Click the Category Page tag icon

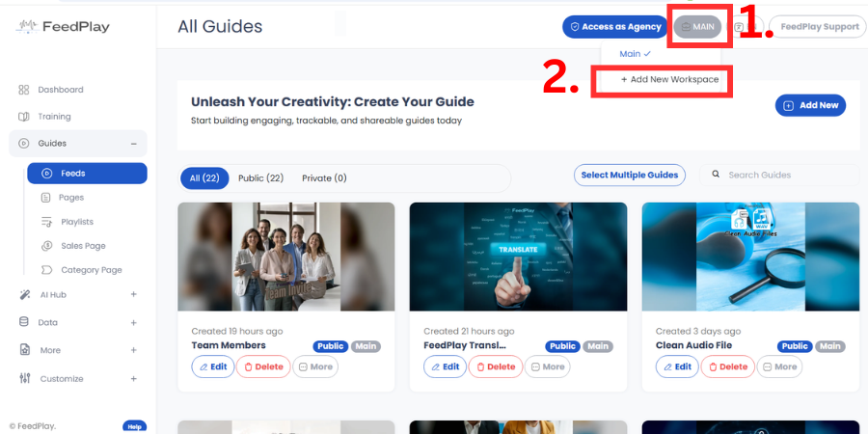pyautogui.click(x=46, y=270)
